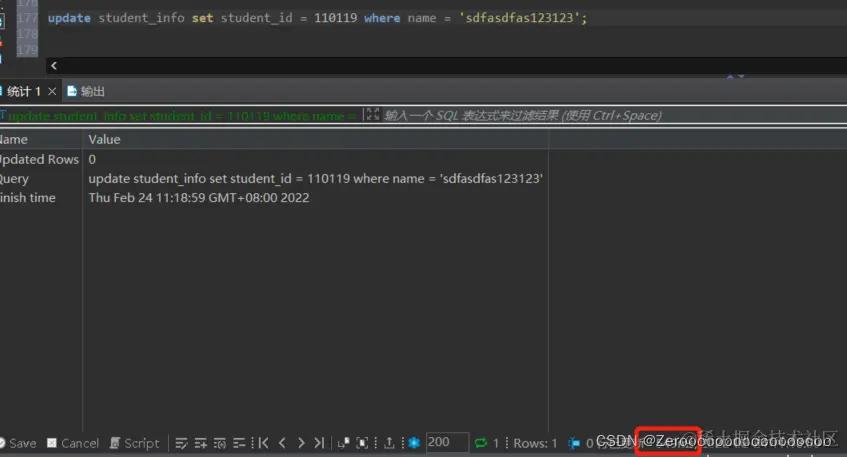Viewport: 847px width, 457px height.
Task: Open the Script generator button
Action: click(135, 443)
